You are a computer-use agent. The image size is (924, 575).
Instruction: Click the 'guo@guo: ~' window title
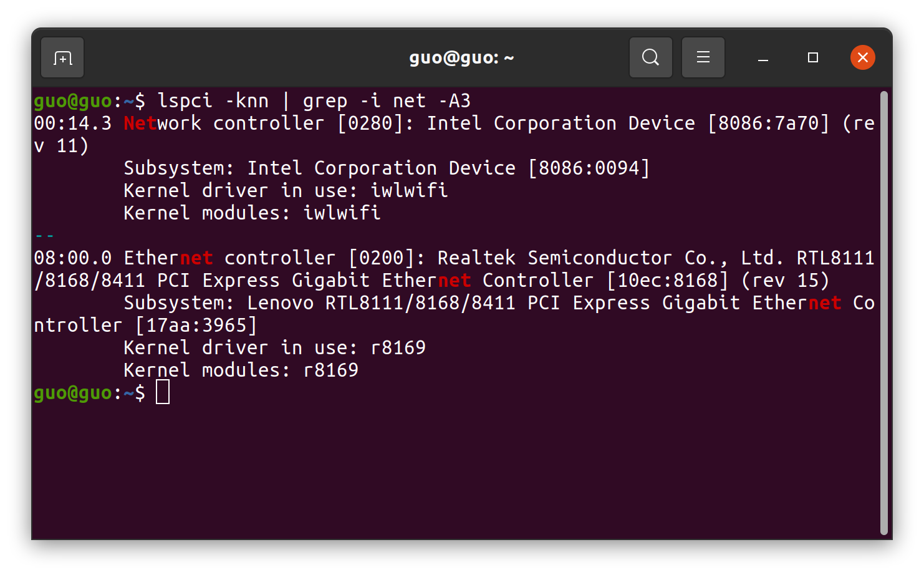tap(461, 57)
